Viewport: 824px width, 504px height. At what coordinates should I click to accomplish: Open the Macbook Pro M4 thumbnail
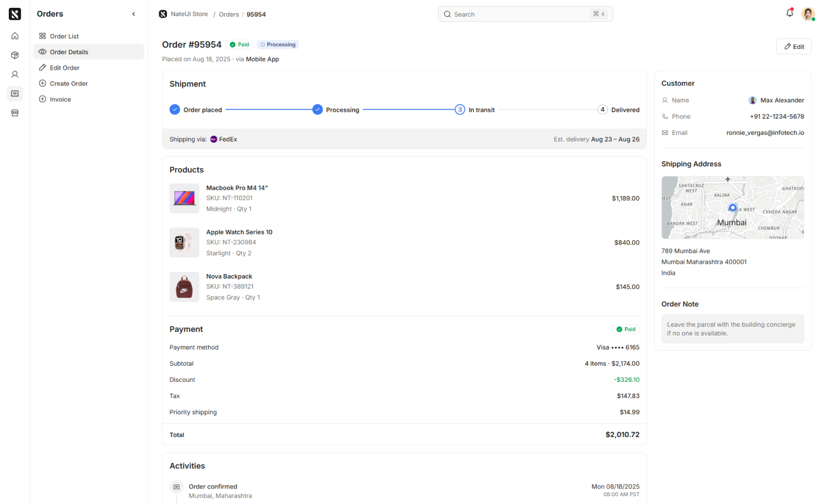(x=184, y=198)
